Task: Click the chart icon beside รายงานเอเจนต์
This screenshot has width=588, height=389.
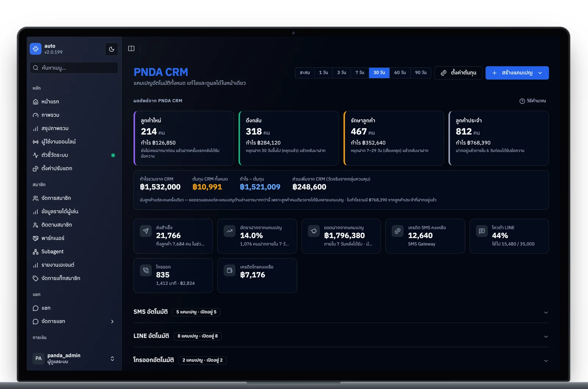Action: (36, 265)
